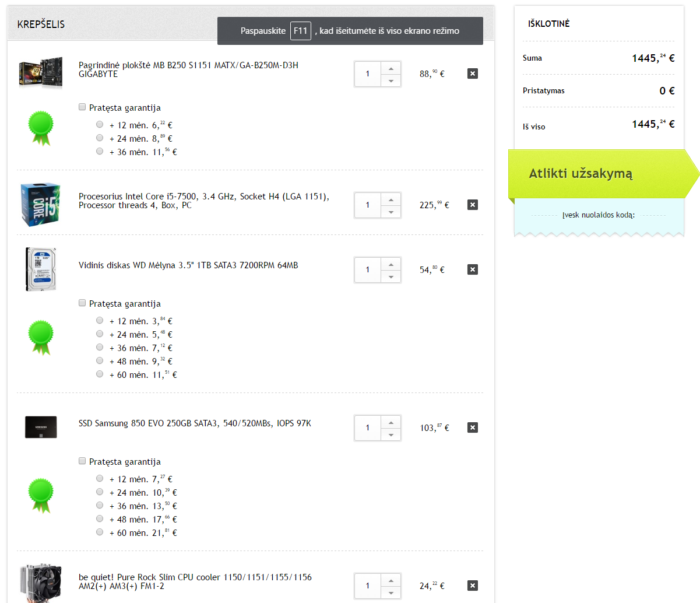The height and width of the screenshot is (603, 700).
Task: Select SSD +24 mėn. 10,39 € warranty
Action: (100, 492)
